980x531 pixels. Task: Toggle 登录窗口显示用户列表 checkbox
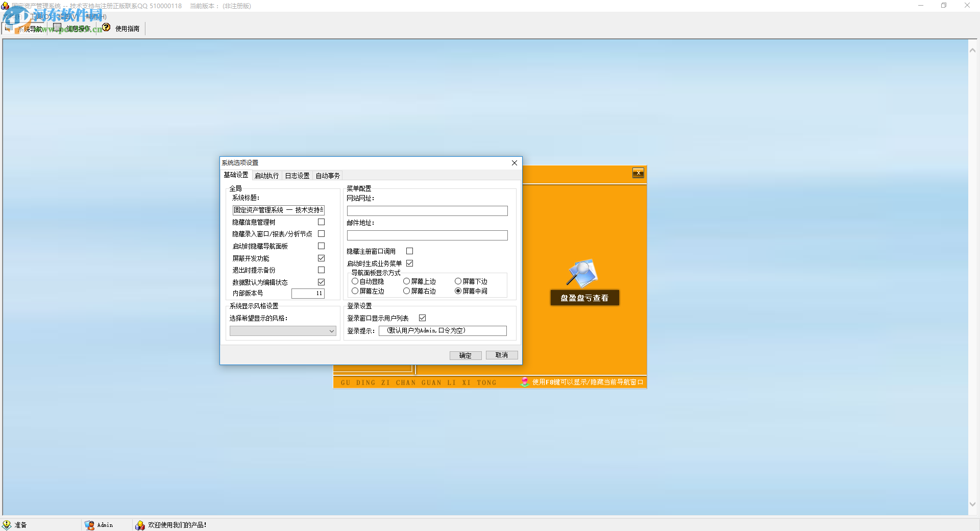(422, 318)
